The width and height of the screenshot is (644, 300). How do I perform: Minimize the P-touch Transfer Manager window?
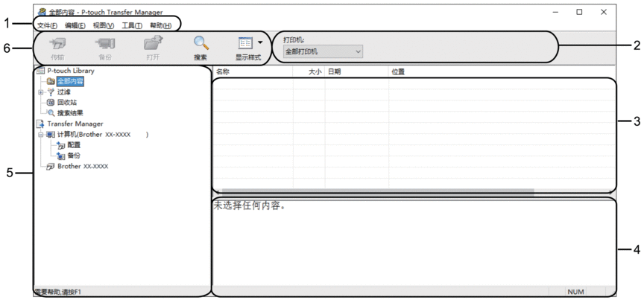555,13
